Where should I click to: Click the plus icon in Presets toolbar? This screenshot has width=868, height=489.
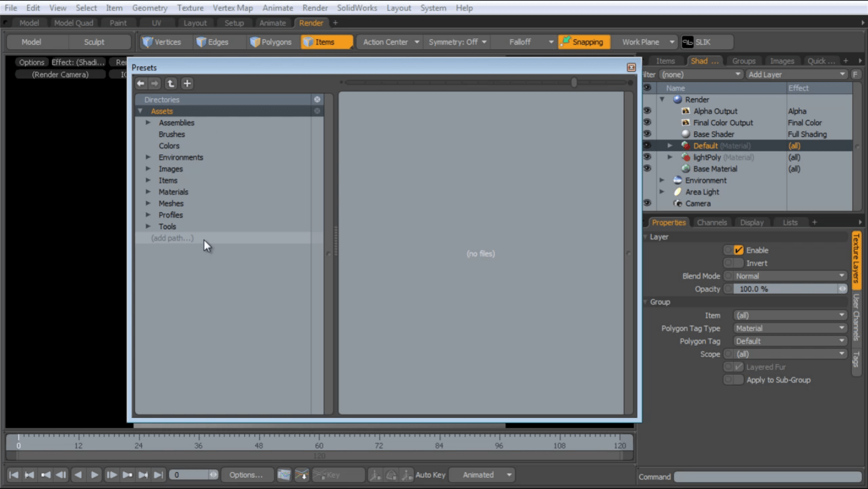point(187,84)
